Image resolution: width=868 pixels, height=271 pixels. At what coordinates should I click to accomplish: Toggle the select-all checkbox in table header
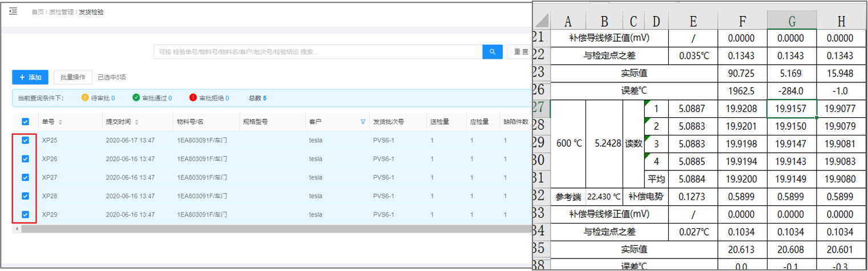pos(25,122)
